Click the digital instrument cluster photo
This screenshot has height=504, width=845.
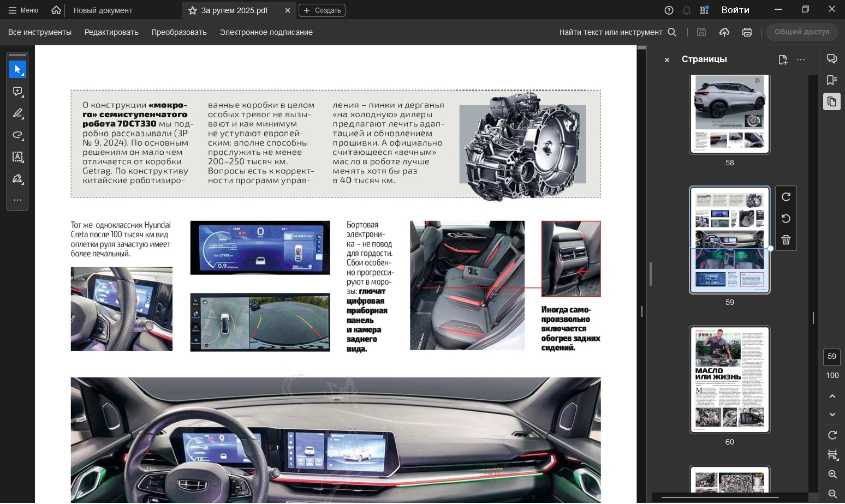click(x=260, y=248)
